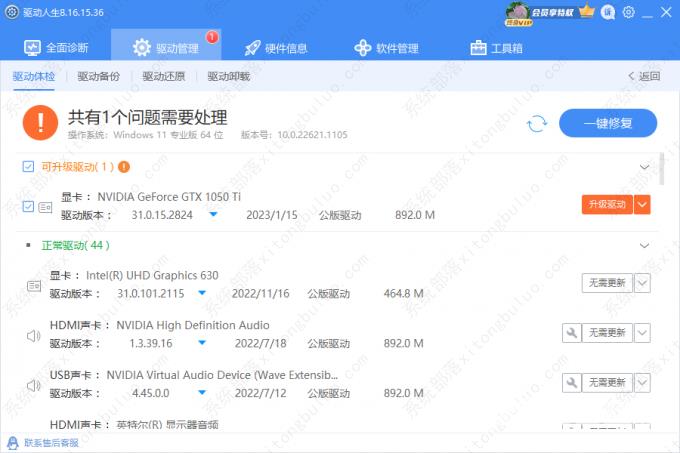This screenshot has height=453, width=680.
Task: Click the NVIDIA Virtual Audio Device name
Action: click(x=222, y=375)
